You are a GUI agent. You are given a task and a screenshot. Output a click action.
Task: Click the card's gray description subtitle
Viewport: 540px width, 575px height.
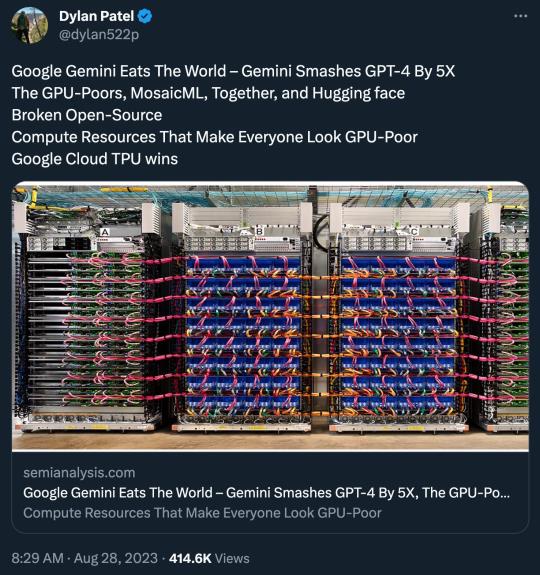pos(202,513)
